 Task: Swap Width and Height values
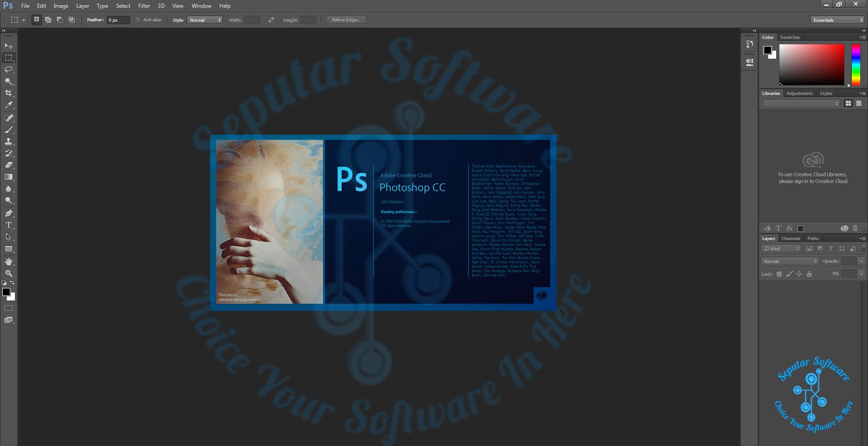271,20
